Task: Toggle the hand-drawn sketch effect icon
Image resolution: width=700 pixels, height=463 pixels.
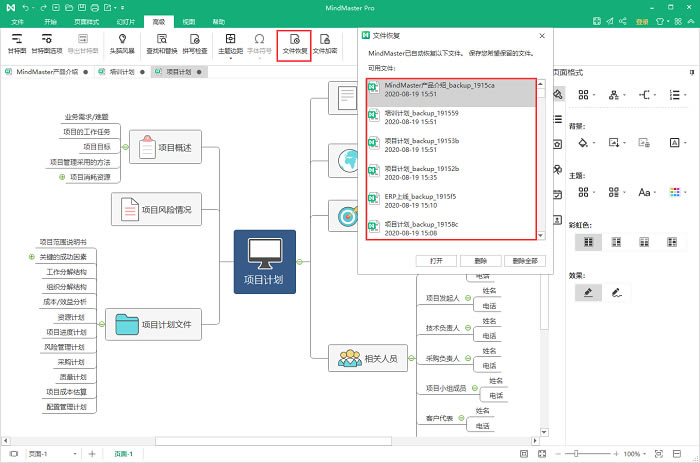Action: tap(617, 292)
